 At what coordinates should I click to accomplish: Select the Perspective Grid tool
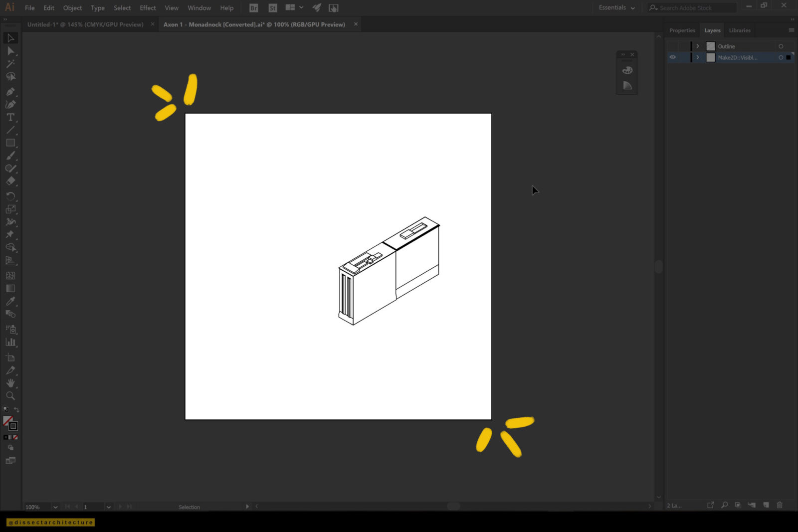[10, 260]
